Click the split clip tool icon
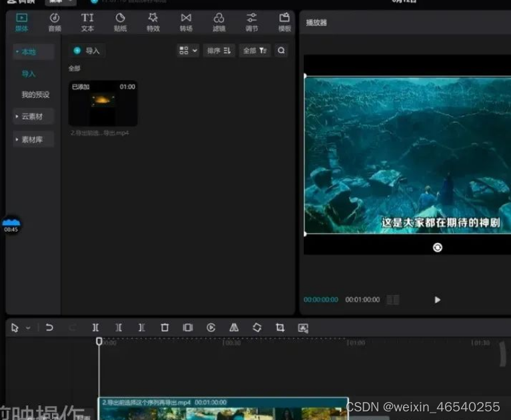This screenshot has width=511, height=420. coord(95,327)
